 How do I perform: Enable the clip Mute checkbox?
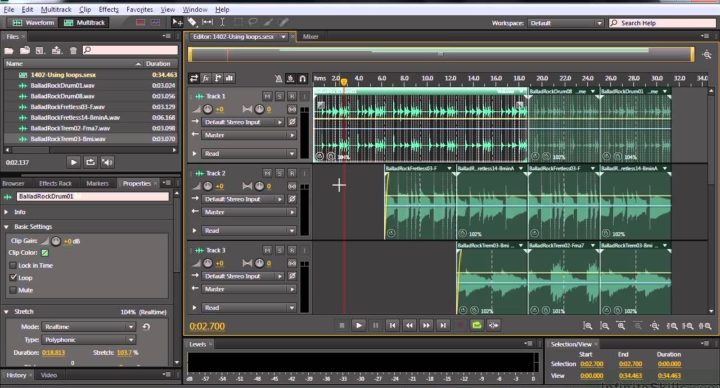[x=13, y=290]
